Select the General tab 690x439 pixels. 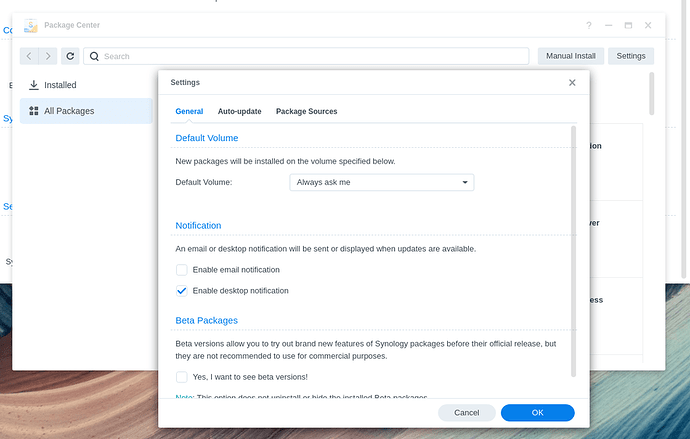[189, 112]
